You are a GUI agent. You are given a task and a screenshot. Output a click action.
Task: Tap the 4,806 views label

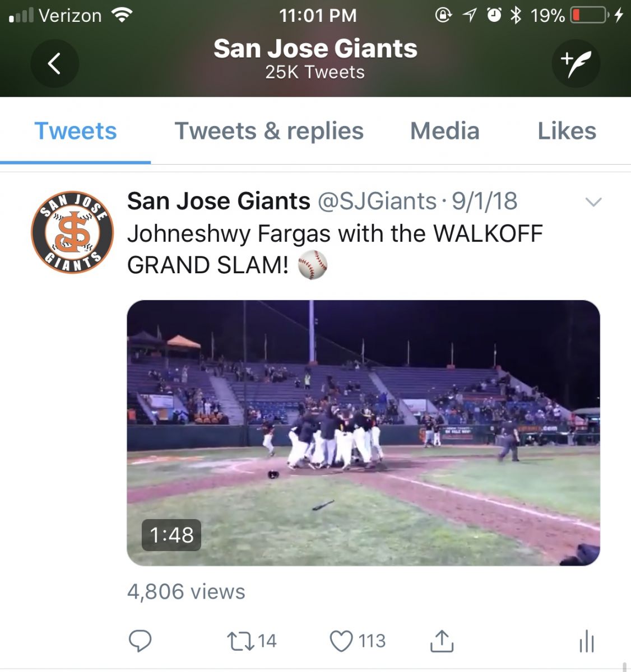[186, 591]
